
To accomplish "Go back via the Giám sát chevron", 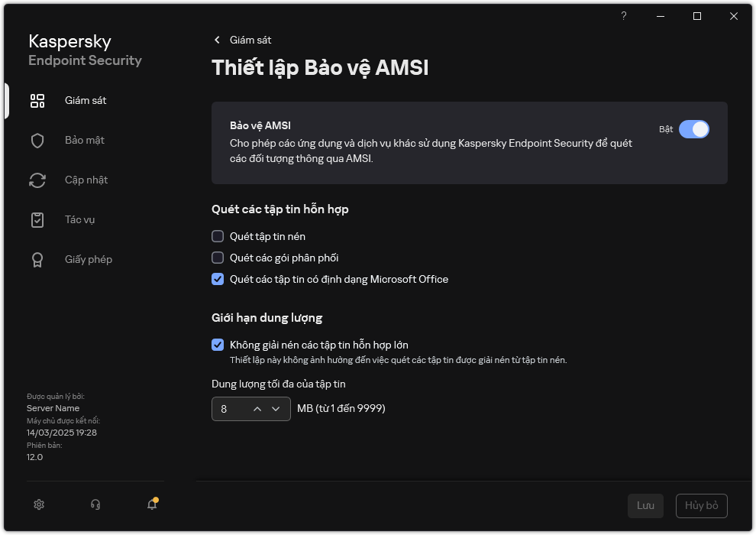I will click(x=218, y=40).
